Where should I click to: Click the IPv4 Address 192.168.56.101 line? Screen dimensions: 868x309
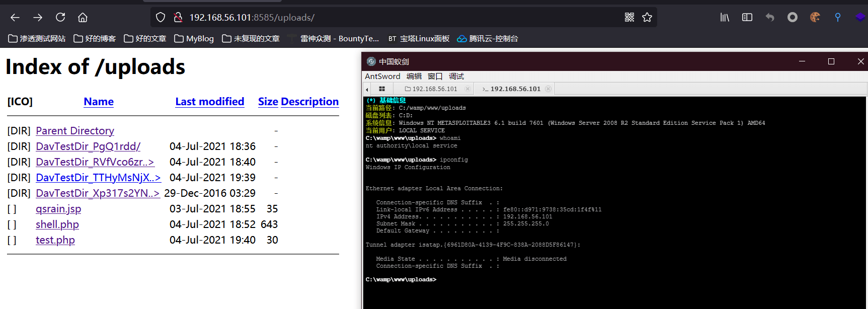464,216
